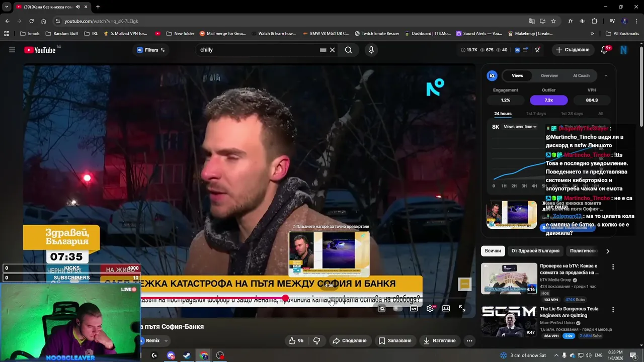This screenshot has height=362, width=644.
Task: Switch to the Overview tab in vidIQ
Action: click(x=549, y=75)
